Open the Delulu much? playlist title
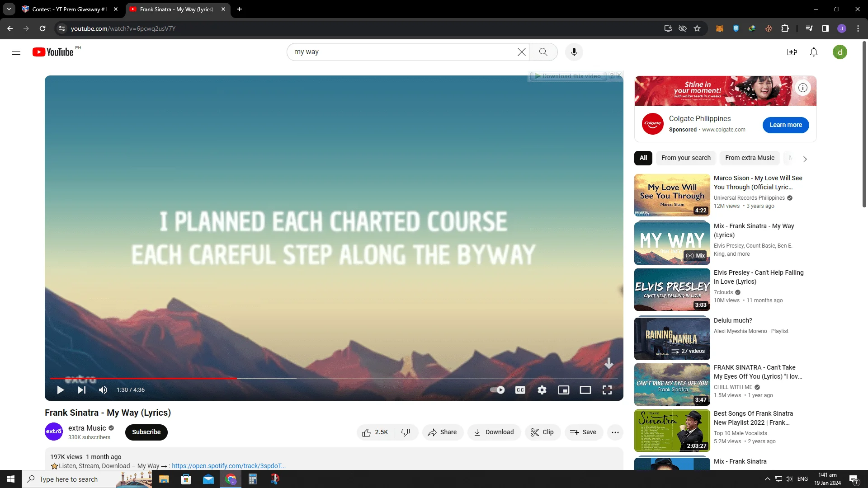 point(733,320)
